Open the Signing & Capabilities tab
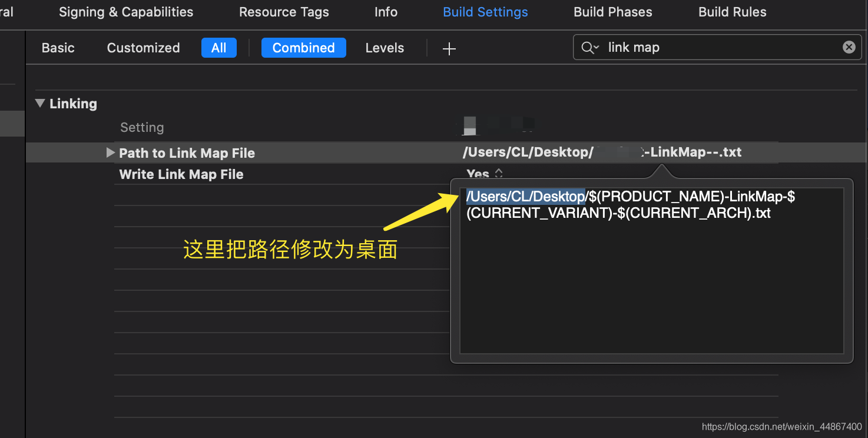868x438 pixels. click(126, 12)
